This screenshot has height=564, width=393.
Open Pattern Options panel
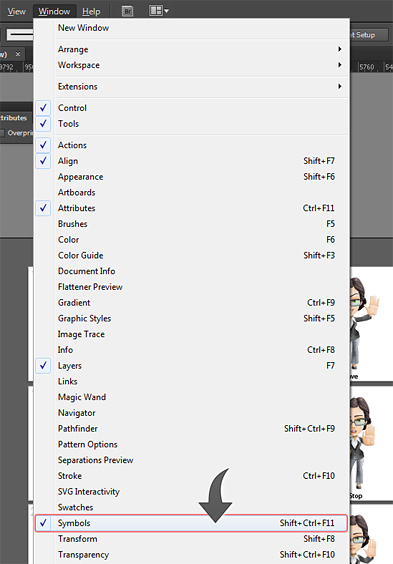[192, 445]
